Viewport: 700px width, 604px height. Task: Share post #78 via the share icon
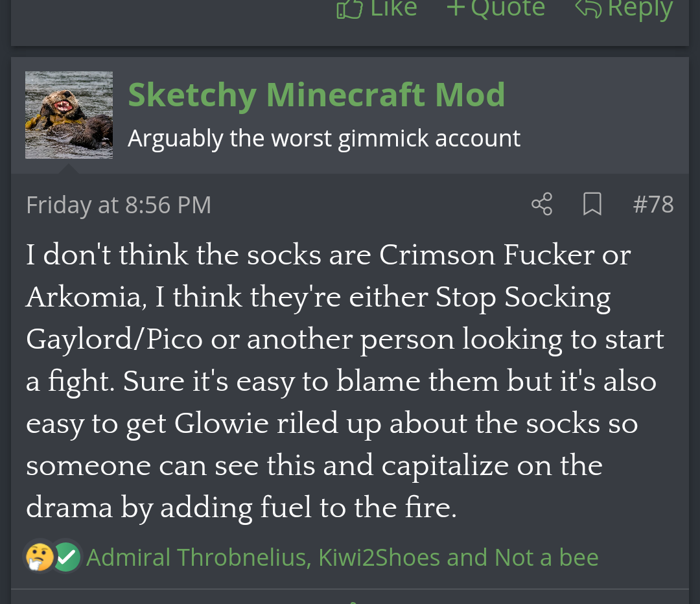542,204
